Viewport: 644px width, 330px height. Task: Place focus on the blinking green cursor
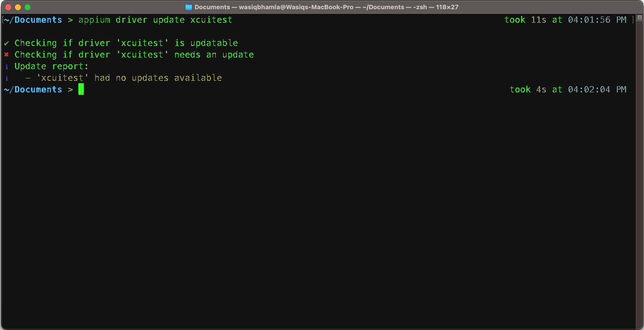tap(81, 89)
